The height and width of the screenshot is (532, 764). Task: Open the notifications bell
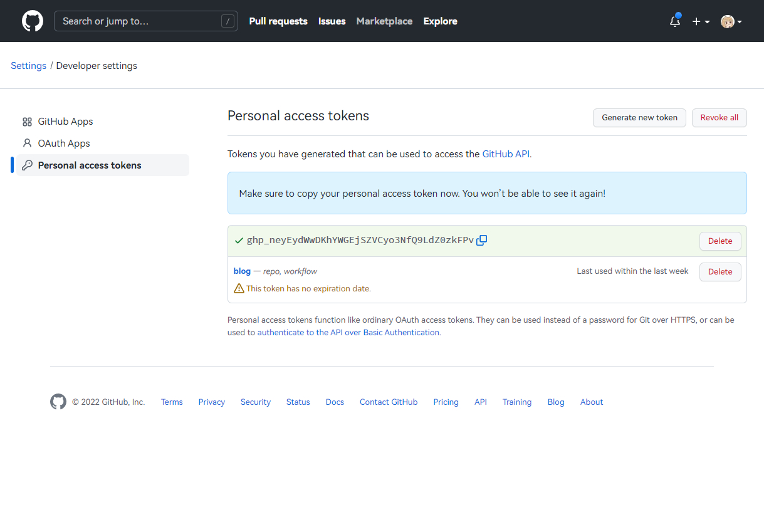tap(675, 21)
